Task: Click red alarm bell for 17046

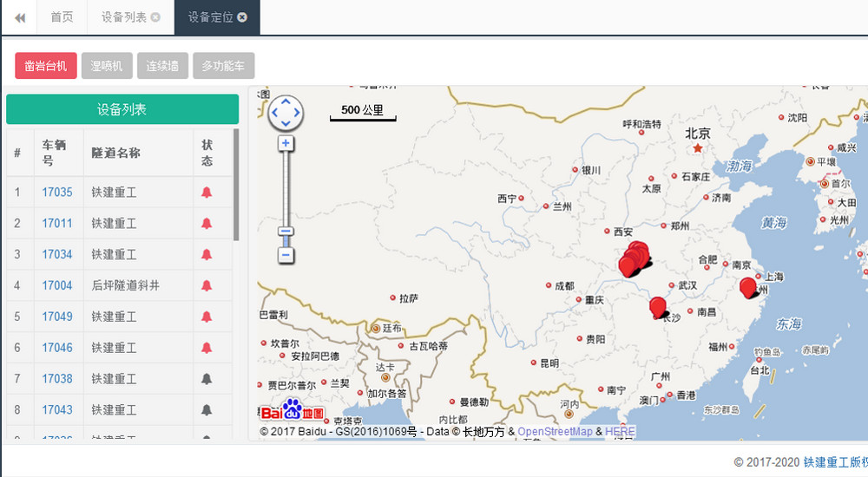Action: pos(207,347)
